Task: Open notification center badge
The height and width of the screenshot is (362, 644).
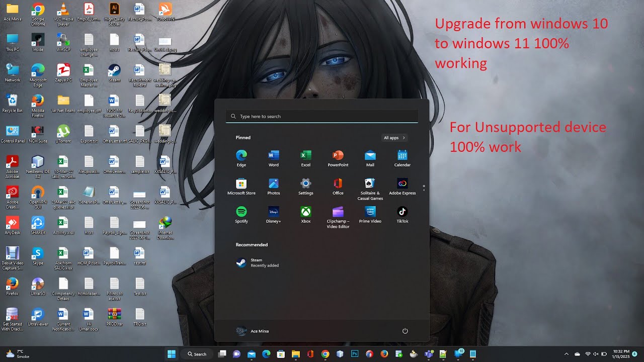Action: click(635, 354)
